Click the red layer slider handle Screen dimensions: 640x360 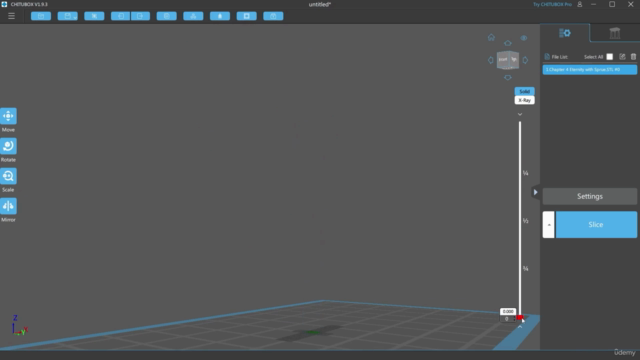point(520,317)
